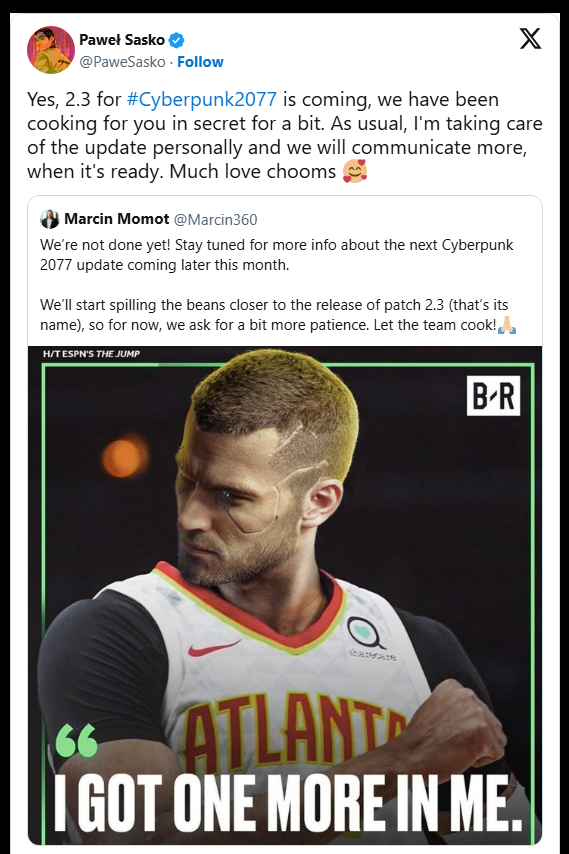Click the X logo icon

(x=530, y=38)
